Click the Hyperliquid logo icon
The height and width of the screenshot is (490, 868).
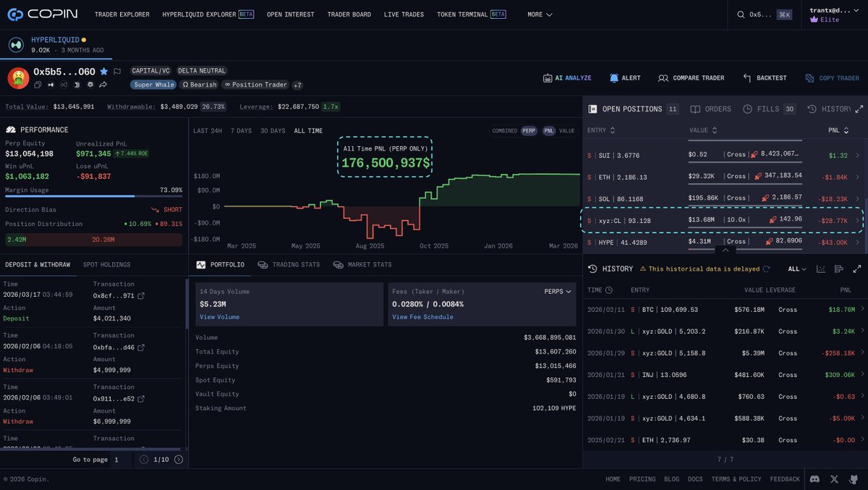tap(16, 45)
